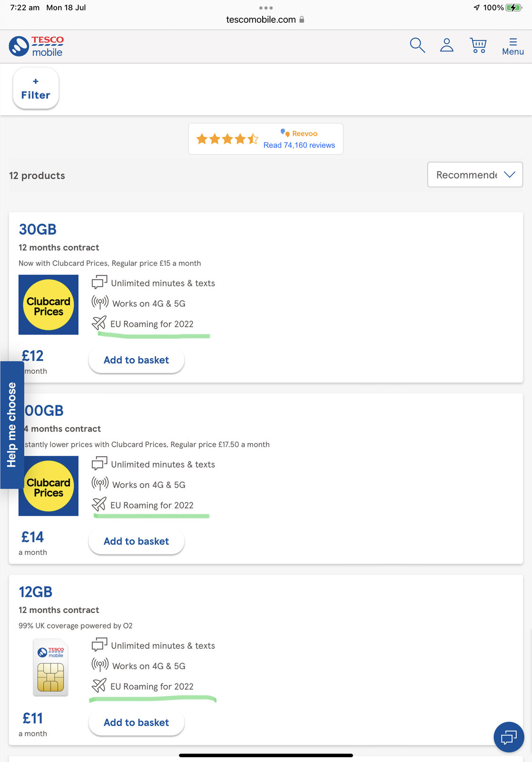The height and width of the screenshot is (762, 532).
Task: Open the Recommended sort dropdown
Action: [x=474, y=175]
